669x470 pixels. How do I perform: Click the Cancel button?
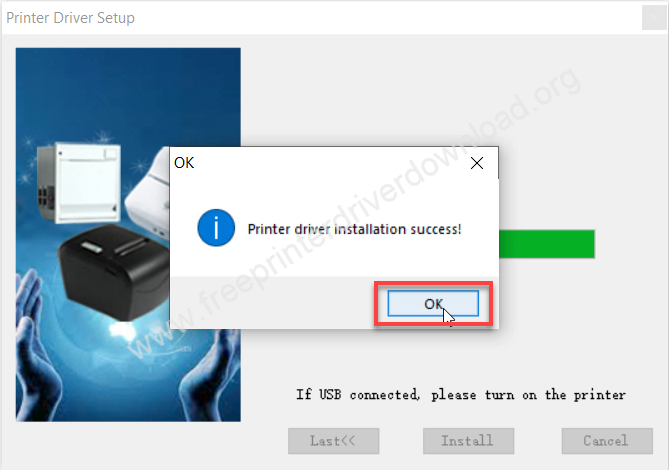pos(607,441)
